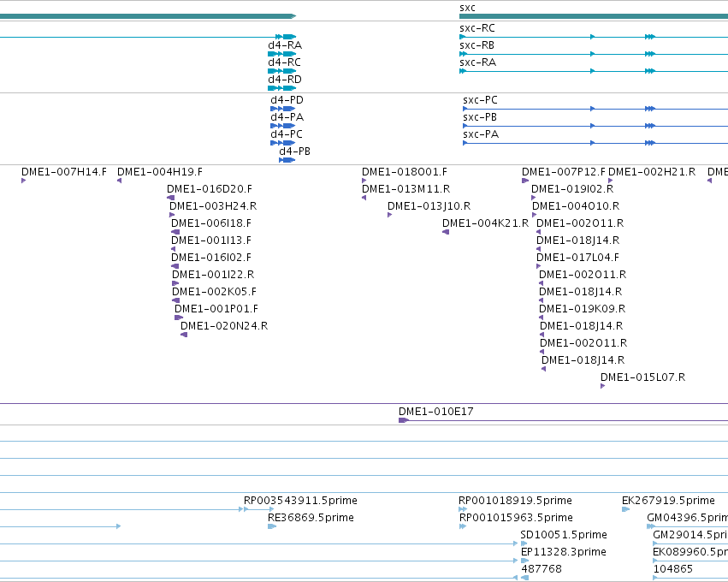The height and width of the screenshot is (582, 728).
Task: Open the sxc-RB transcript
Action: click(476, 45)
